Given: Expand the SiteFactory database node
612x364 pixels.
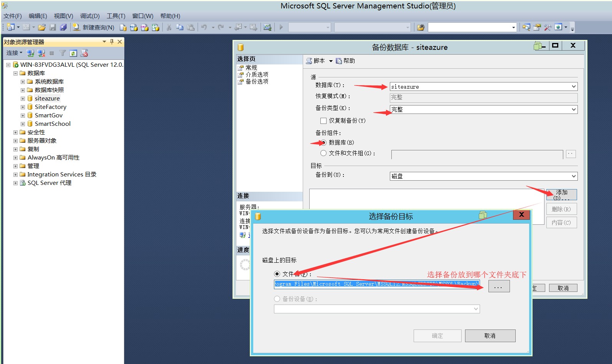Looking at the screenshot, I should coord(23,107).
